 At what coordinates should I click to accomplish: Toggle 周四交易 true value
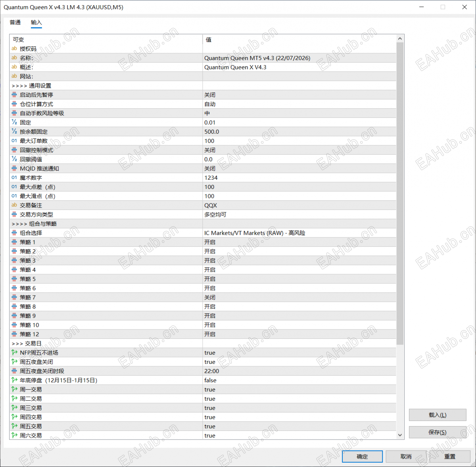click(299, 417)
